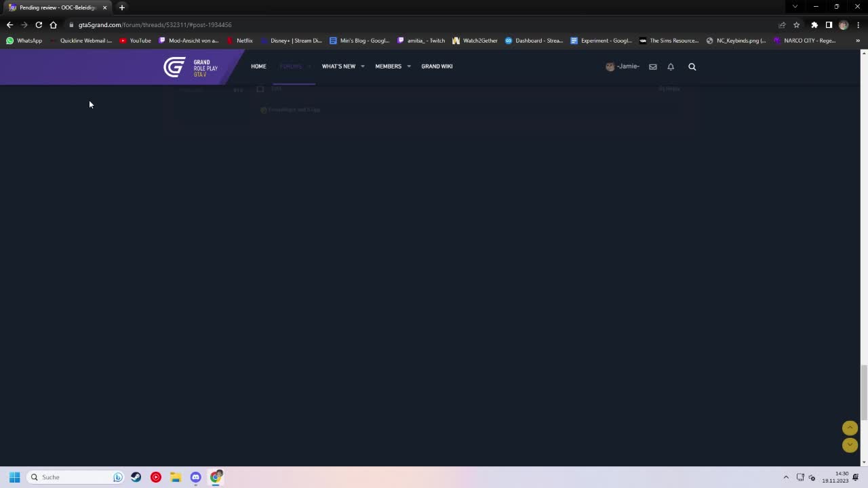This screenshot has width=868, height=488.
Task: Open The Sims Resource bookmark
Action: click(x=669, y=41)
